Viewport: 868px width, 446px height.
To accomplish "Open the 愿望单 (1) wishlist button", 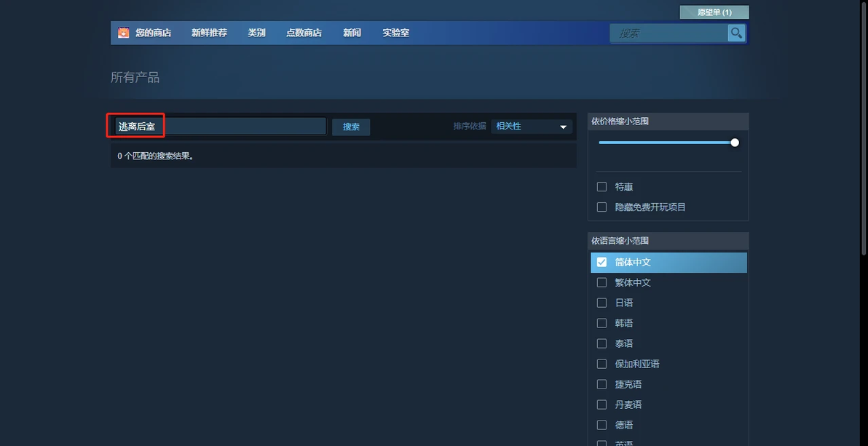I will (x=714, y=12).
